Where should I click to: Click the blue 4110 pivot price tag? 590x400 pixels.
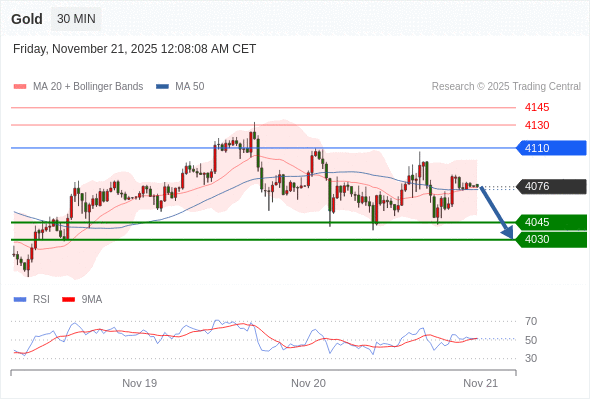551,148
